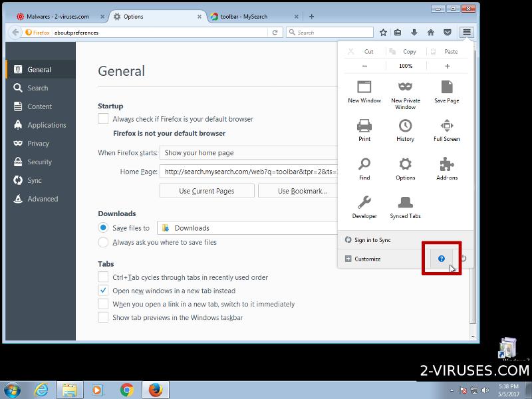Open Windows Media Player from taskbar
The width and height of the screenshot is (532, 399).
click(97, 390)
